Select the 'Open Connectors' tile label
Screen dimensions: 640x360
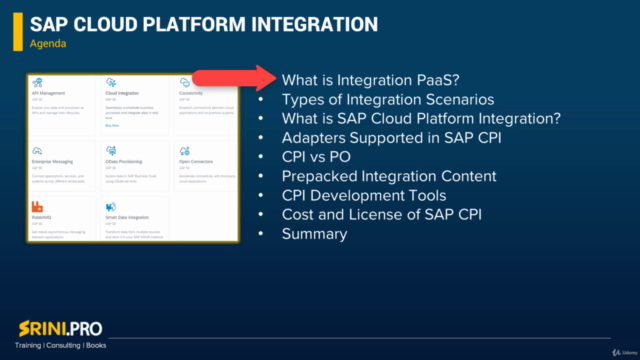click(x=196, y=162)
